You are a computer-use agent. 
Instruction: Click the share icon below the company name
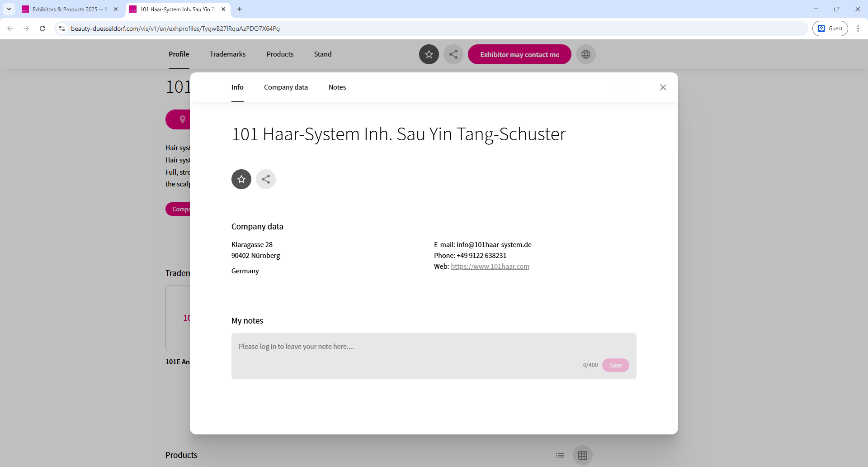click(x=265, y=179)
